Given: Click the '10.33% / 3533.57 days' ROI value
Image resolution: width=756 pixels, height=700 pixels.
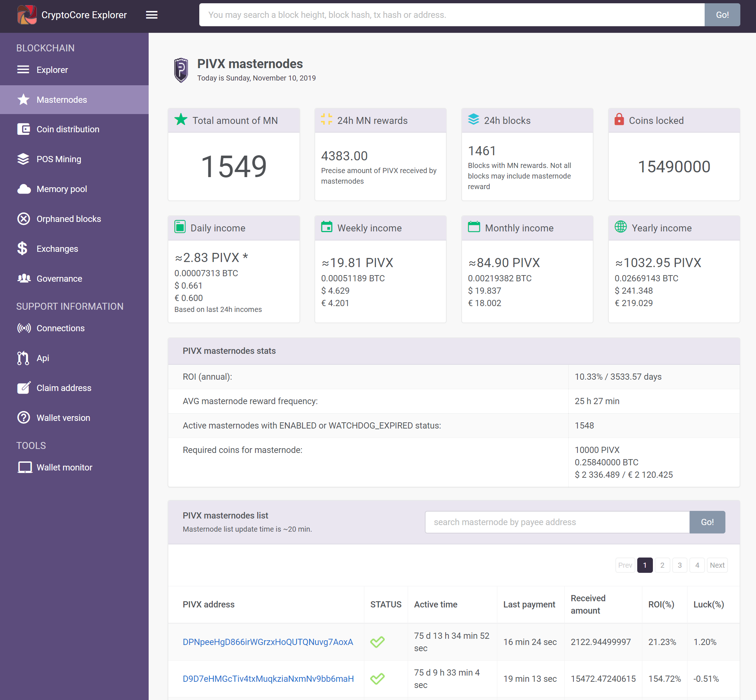Looking at the screenshot, I should coord(618,376).
